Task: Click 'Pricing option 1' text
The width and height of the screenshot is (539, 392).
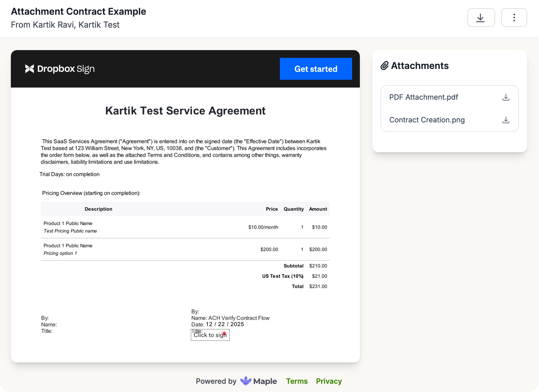Action: pyautogui.click(x=60, y=253)
